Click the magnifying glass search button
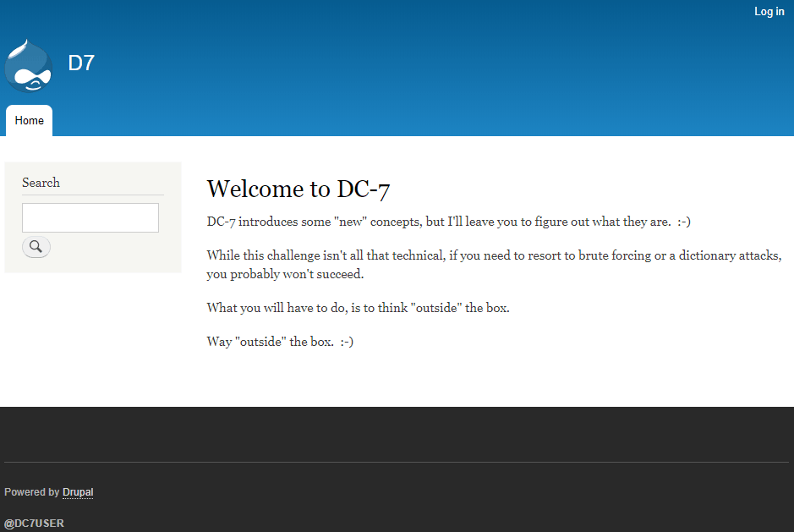The width and height of the screenshot is (794, 532). 36,247
